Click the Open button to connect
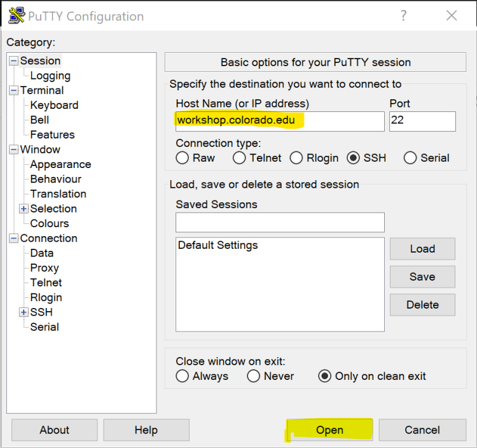Image resolution: width=477 pixels, height=448 pixels. click(329, 430)
